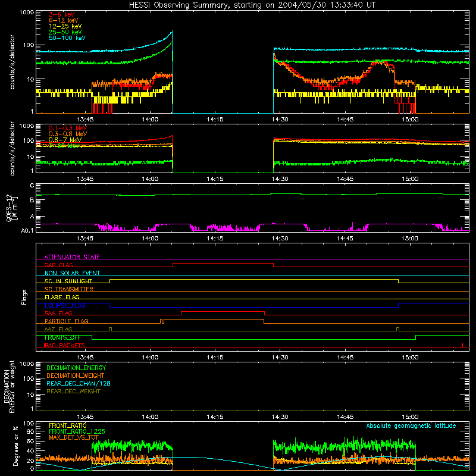This screenshot has width=476, height=476.
Task: Click the 50-100 keV legend label
Action: (x=67, y=38)
